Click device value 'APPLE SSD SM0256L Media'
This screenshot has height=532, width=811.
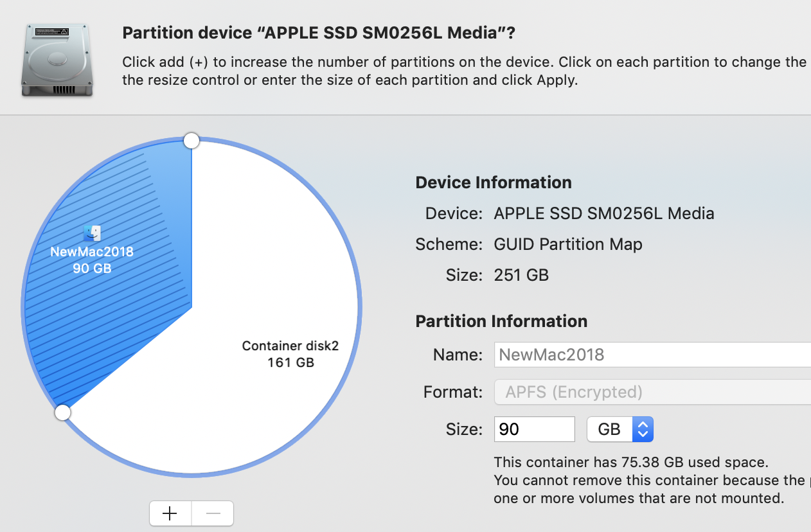point(604,213)
